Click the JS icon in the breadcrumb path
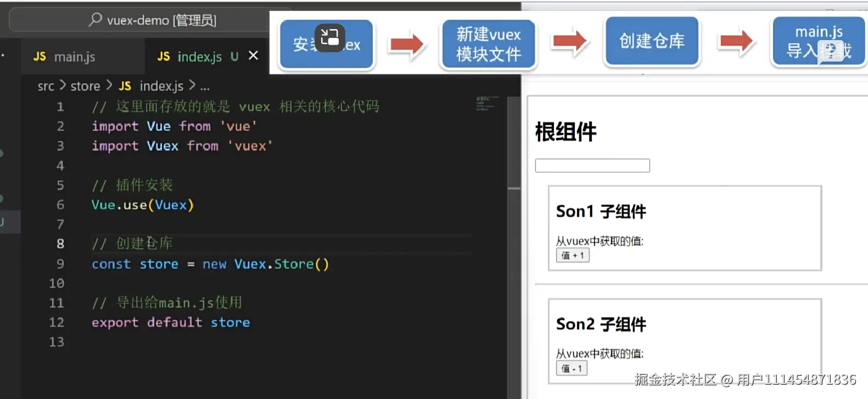 click(125, 86)
